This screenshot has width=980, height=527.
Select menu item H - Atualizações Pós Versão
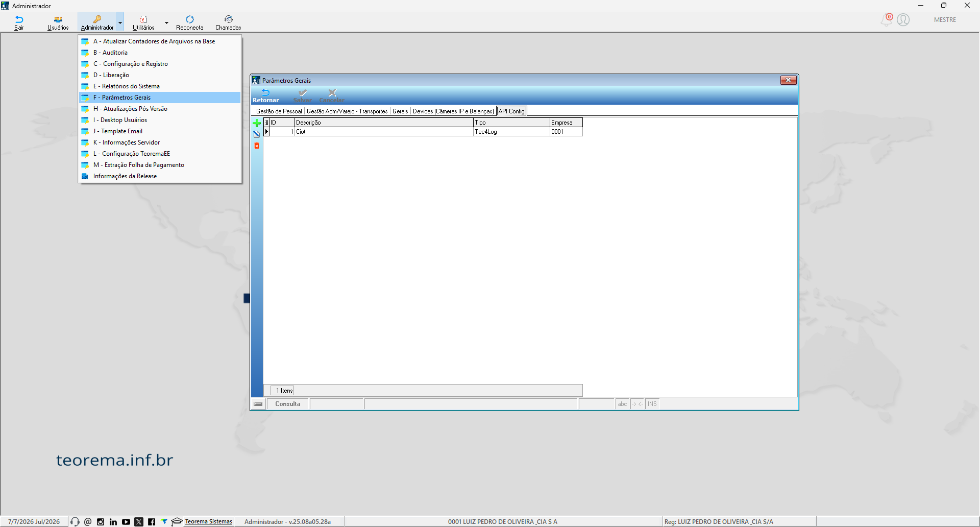point(160,109)
